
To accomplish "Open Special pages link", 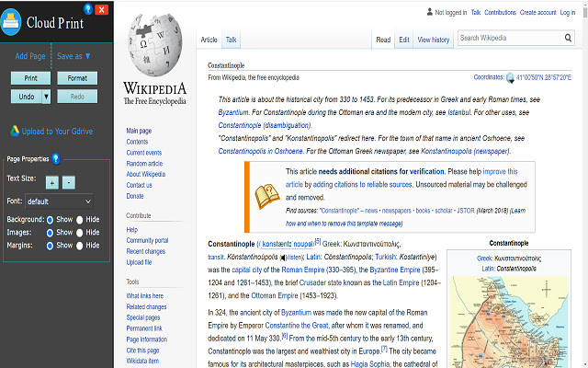I will coord(143,317).
